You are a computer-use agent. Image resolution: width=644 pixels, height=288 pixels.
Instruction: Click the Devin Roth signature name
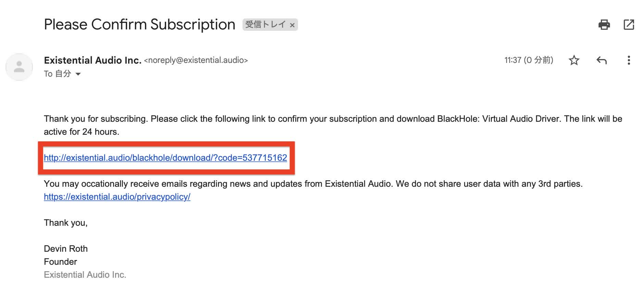tap(66, 249)
